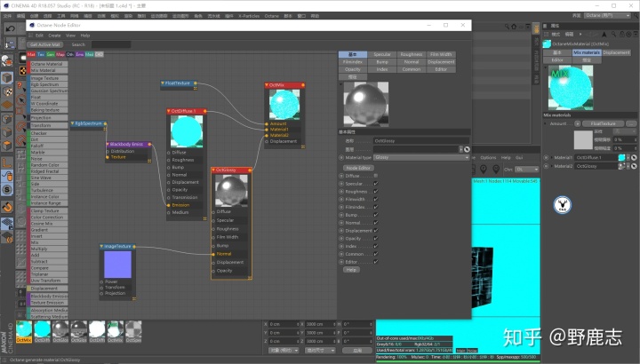Click the magnifier search icon in object manager
Viewport: 640px width, 364px height.
pos(507,27)
